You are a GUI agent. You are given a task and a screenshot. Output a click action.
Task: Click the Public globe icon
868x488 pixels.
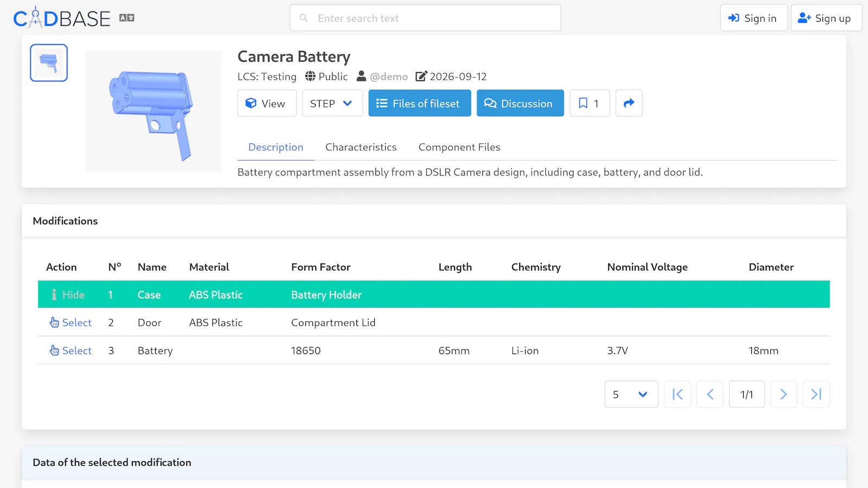pyautogui.click(x=310, y=76)
